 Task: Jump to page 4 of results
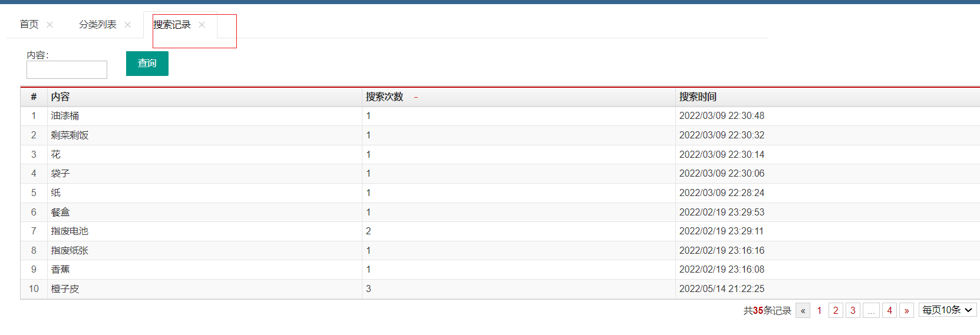click(x=889, y=310)
